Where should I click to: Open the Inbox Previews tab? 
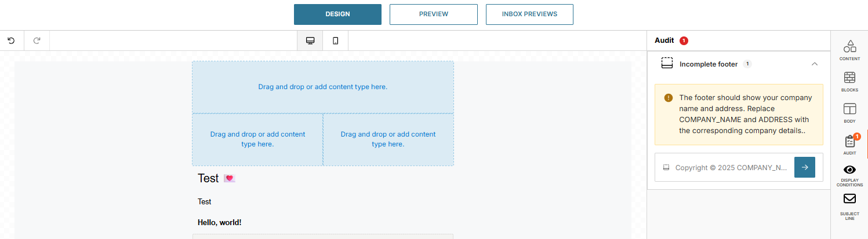coord(529,14)
